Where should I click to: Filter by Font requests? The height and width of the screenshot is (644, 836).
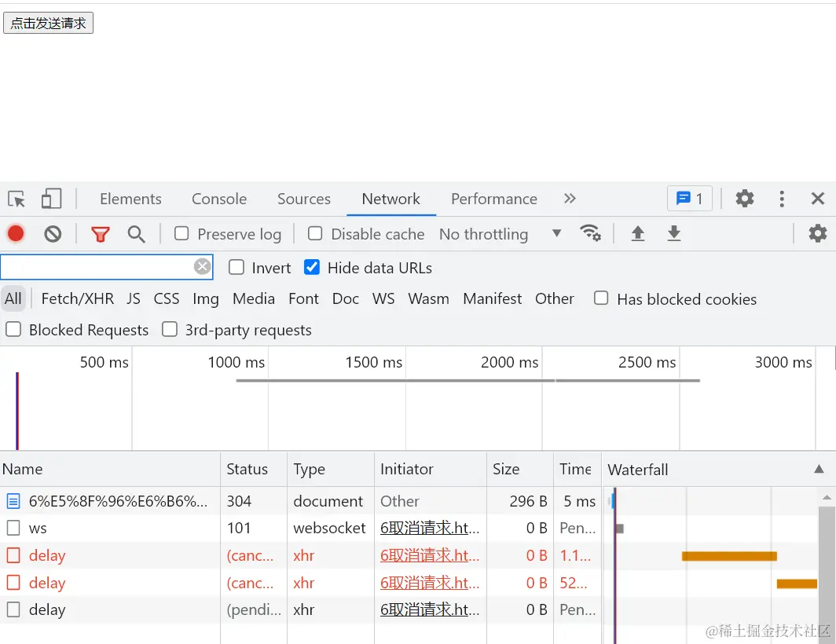point(303,298)
